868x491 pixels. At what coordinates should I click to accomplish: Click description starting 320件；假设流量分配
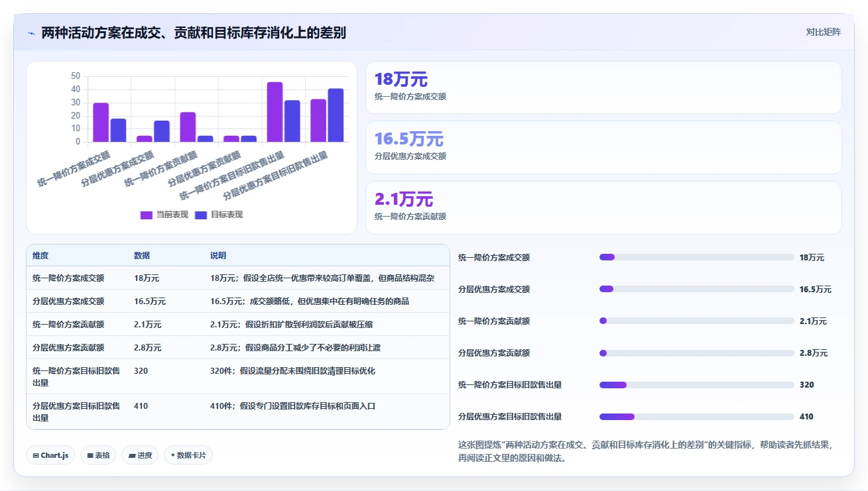tap(292, 371)
